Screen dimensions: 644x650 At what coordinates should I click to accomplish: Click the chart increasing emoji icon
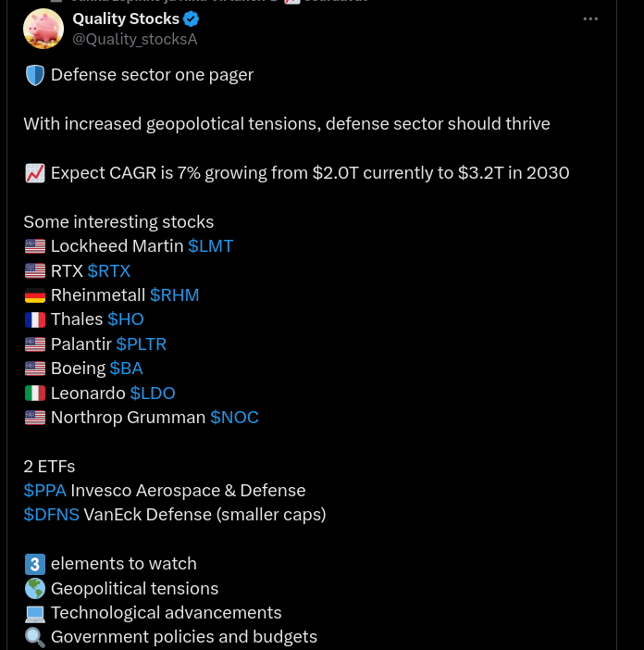[34, 173]
